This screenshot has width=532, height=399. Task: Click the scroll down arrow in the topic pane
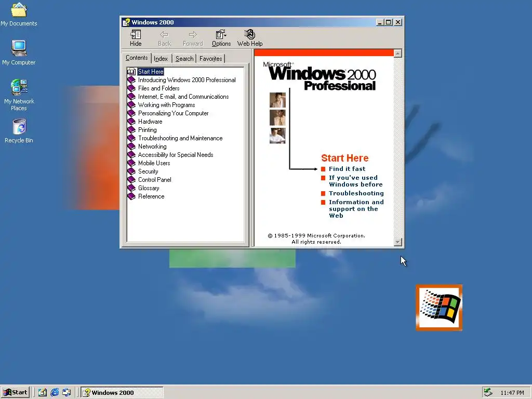tap(398, 242)
